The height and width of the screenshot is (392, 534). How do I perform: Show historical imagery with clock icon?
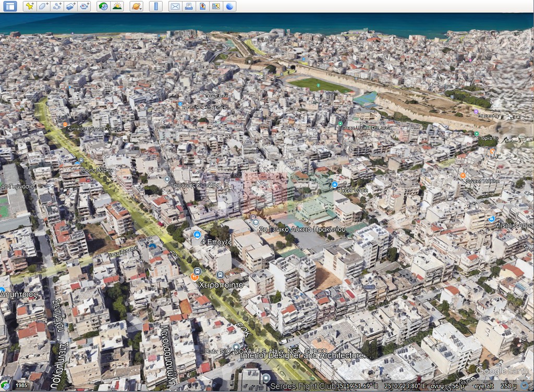point(103,6)
